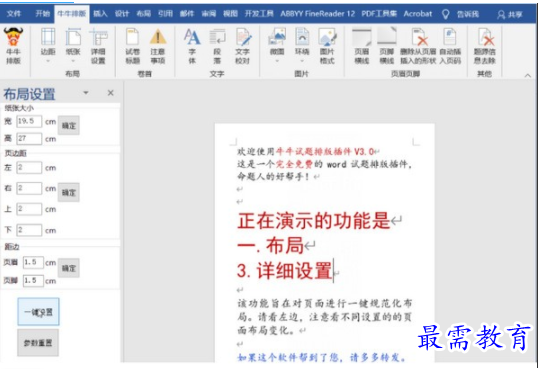Click the 试卷标题 icon
The image size is (539, 369).
[132, 37]
